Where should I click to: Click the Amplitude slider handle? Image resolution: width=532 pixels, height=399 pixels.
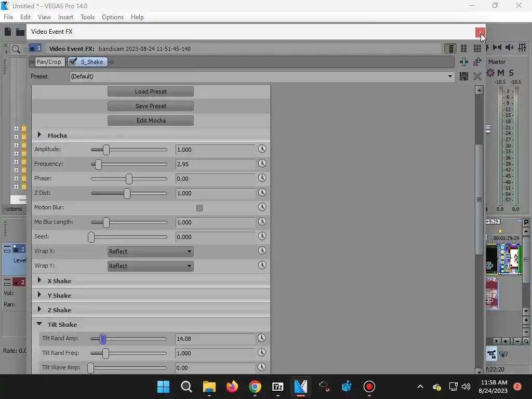tap(106, 150)
